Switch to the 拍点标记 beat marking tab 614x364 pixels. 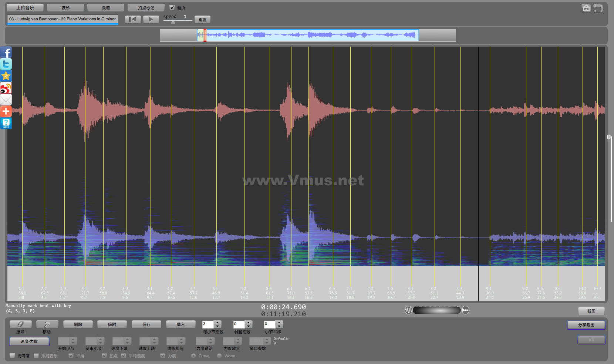pos(146,8)
